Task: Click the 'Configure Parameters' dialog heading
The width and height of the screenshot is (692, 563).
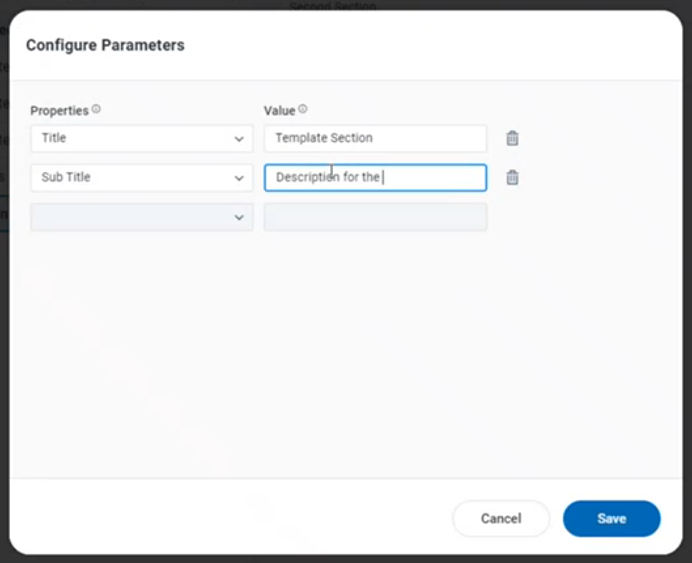Action: pos(105,45)
